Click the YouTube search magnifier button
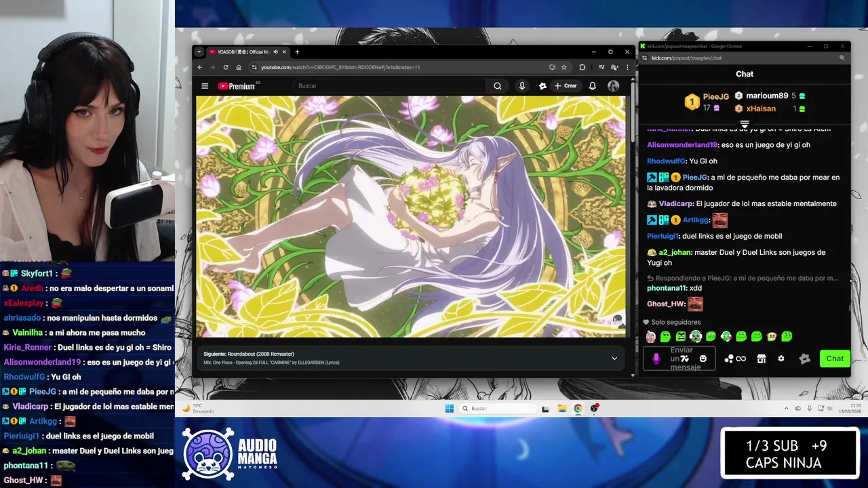Viewport: 868px width, 488px height. pyautogui.click(x=498, y=86)
